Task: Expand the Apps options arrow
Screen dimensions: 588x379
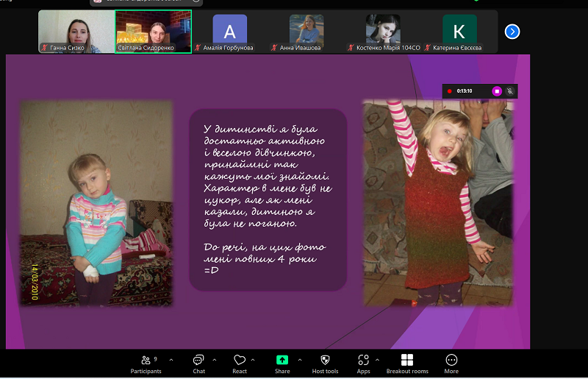Action: click(377, 360)
